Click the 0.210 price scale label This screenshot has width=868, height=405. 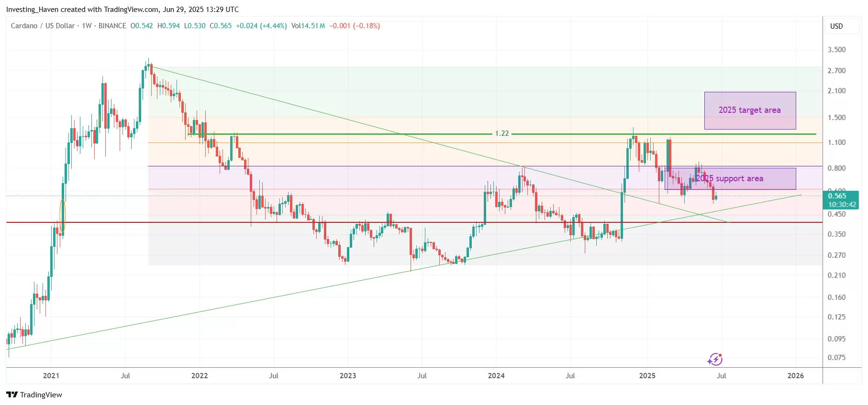click(837, 275)
